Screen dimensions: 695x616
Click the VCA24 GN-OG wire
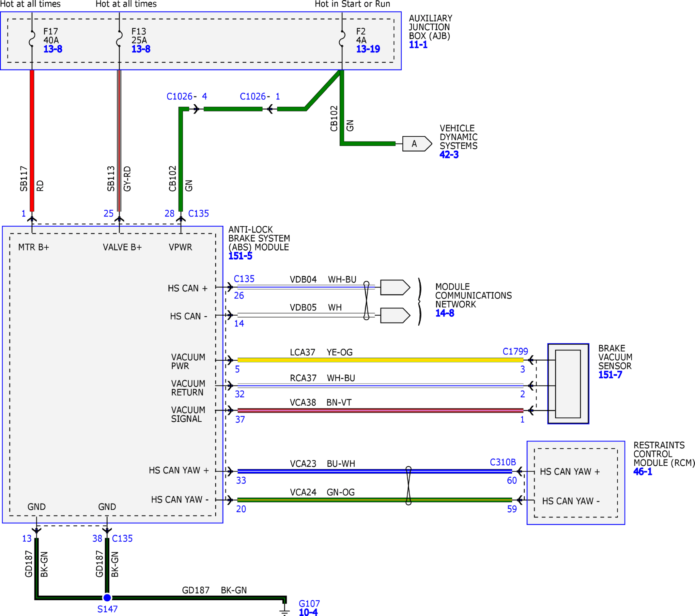[375, 500]
